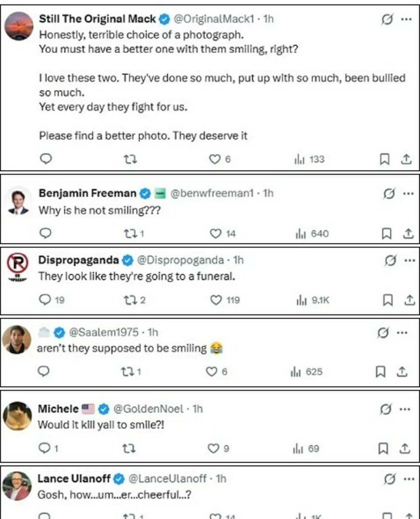Image resolution: width=420 pixels, height=519 pixels.
Task: Open Lance Ulanoff's profile picture
Action: click(x=17, y=486)
